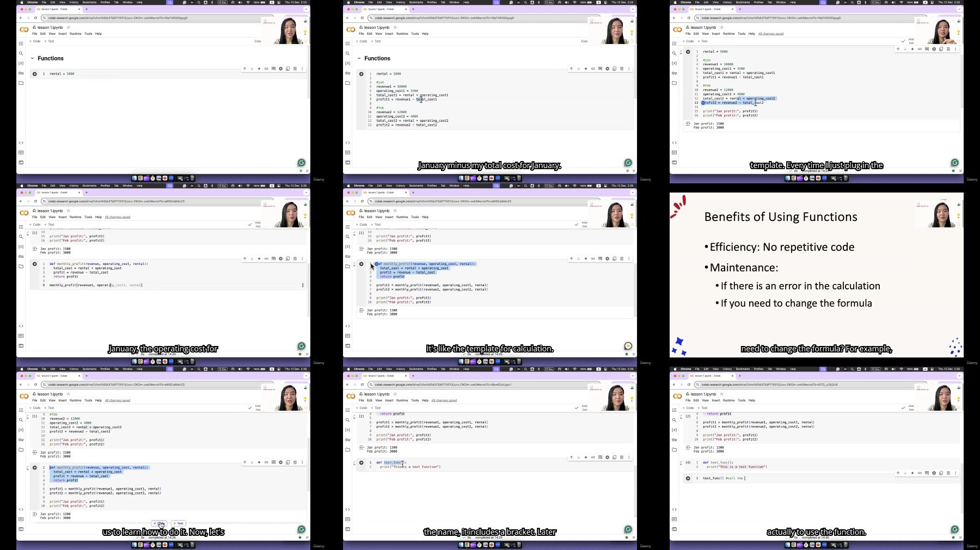Viewport: 980px width, 550px height.
Task: Click link-to-cell icon in "January minus" frame
Action: click(593, 69)
